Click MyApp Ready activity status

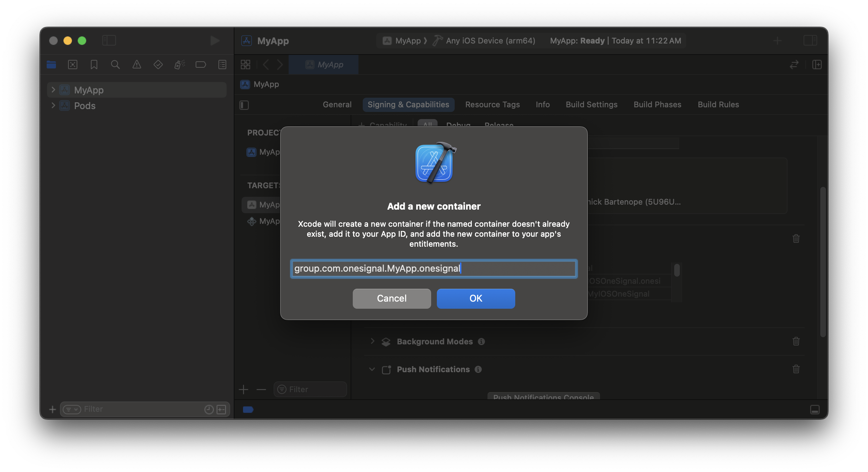point(615,41)
